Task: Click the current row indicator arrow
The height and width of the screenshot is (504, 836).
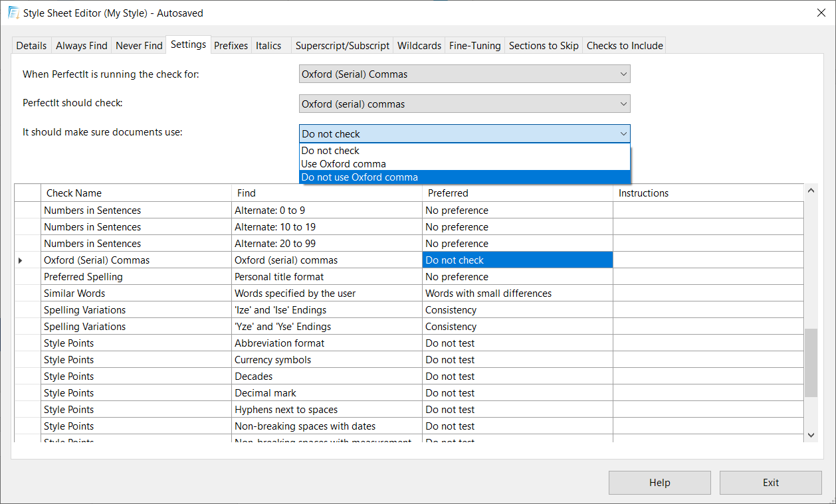Action: point(20,260)
